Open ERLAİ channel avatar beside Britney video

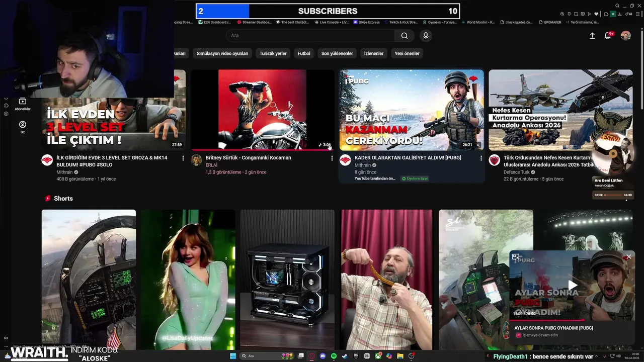click(196, 160)
